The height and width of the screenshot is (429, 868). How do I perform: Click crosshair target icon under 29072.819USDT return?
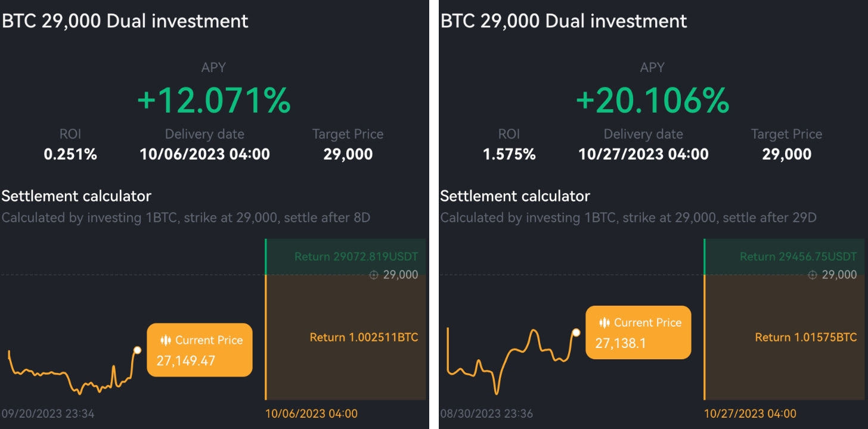click(374, 275)
